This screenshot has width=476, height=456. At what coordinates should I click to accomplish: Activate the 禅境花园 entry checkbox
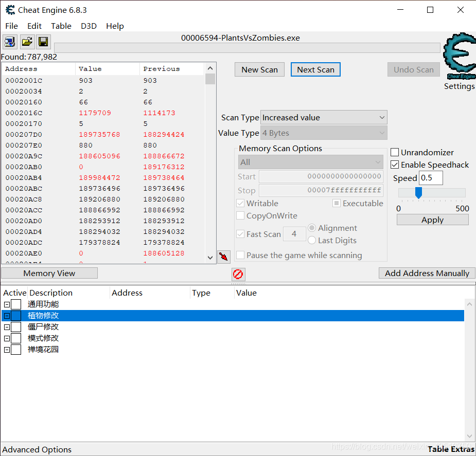pos(16,350)
